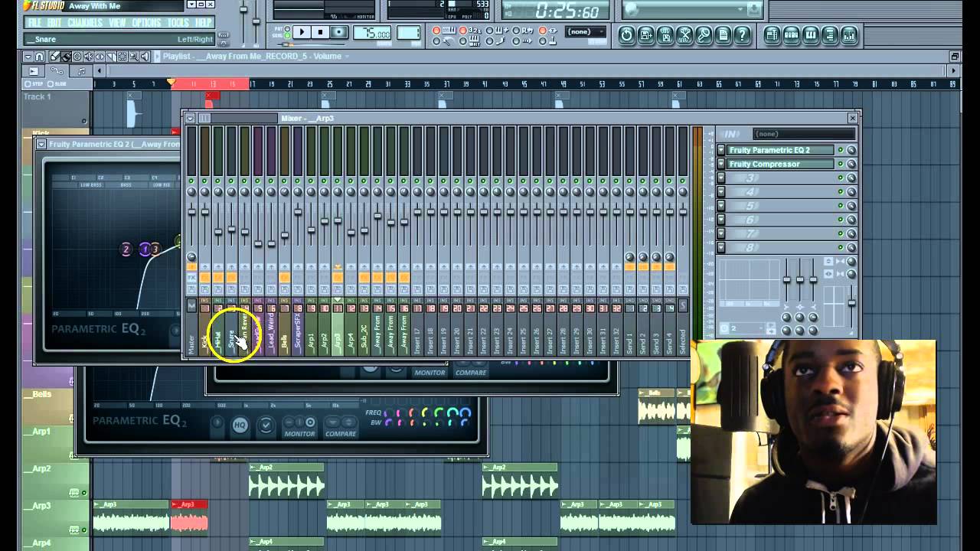980x551 pixels.
Task: Open the playlist options menu arrow
Action: click(x=28, y=56)
